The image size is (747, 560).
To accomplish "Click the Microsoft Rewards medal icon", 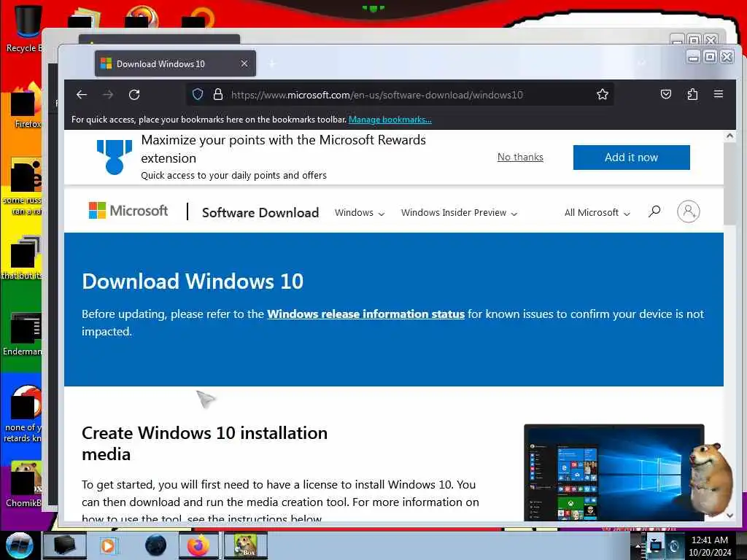I will tap(115, 157).
